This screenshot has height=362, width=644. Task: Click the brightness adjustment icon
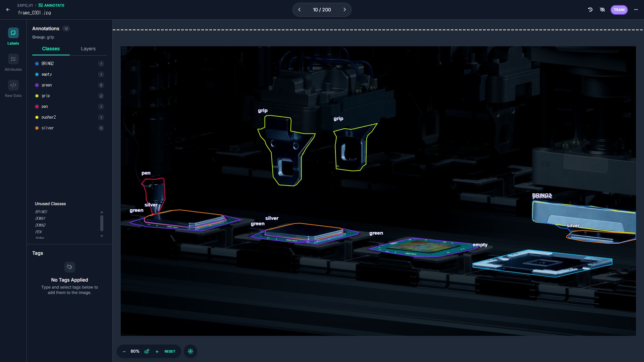(191, 351)
